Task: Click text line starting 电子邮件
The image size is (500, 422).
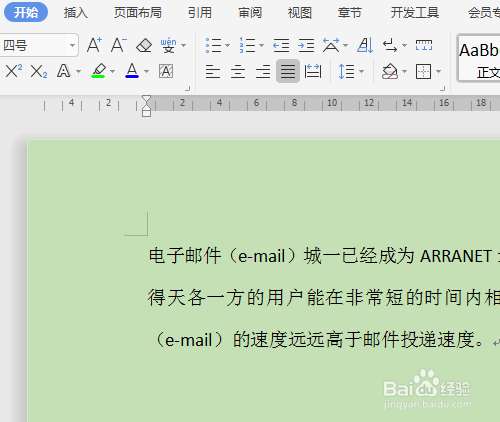Action: point(324,256)
